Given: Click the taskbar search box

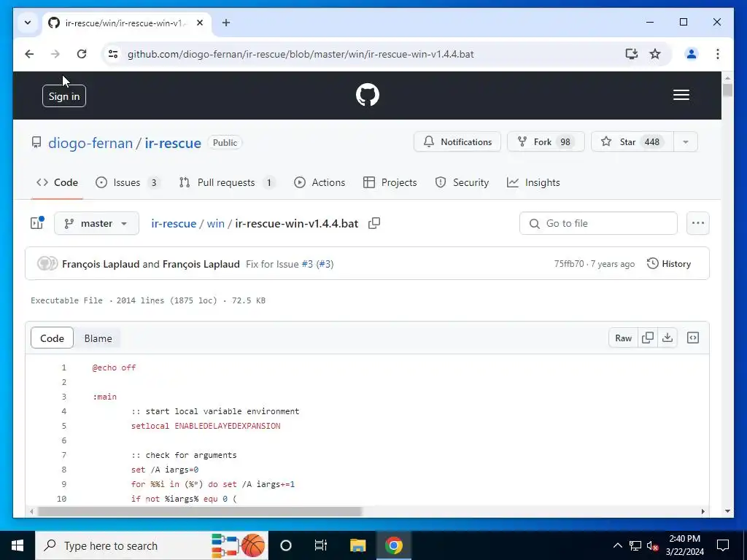Looking at the screenshot, I should [x=152, y=545].
